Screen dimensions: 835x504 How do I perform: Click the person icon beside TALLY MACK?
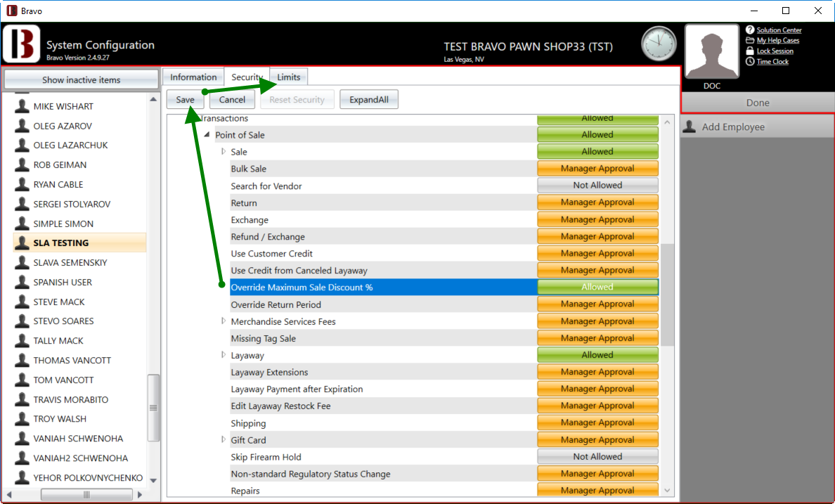tap(22, 340)
